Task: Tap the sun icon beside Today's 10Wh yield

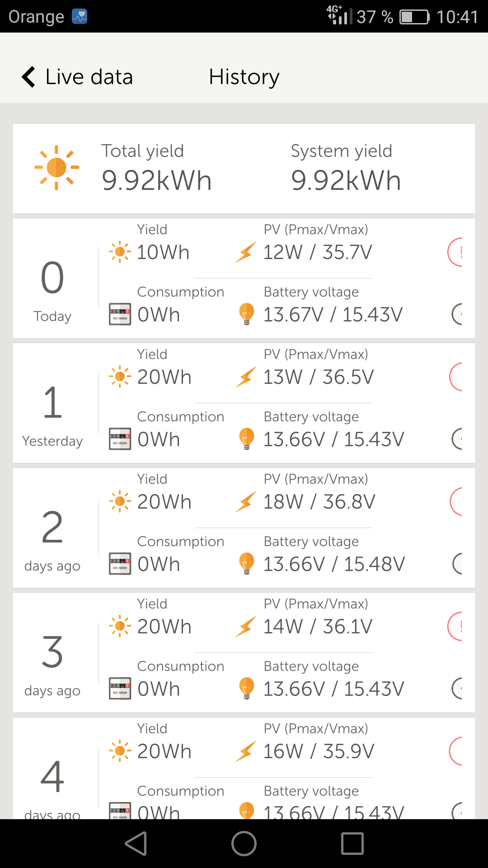Action: point(120,252)
